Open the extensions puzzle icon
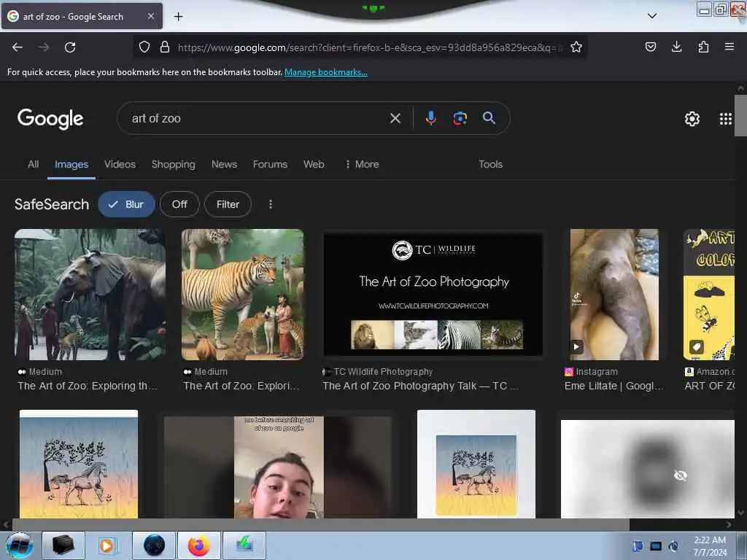The width and height of the screenshot is (747, 560). [x=703, y=47]
